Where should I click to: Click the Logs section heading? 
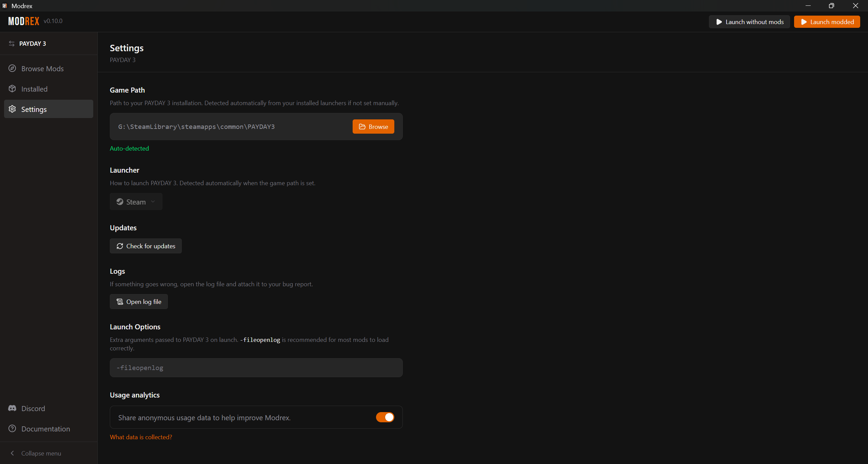(x=117, y=271)
